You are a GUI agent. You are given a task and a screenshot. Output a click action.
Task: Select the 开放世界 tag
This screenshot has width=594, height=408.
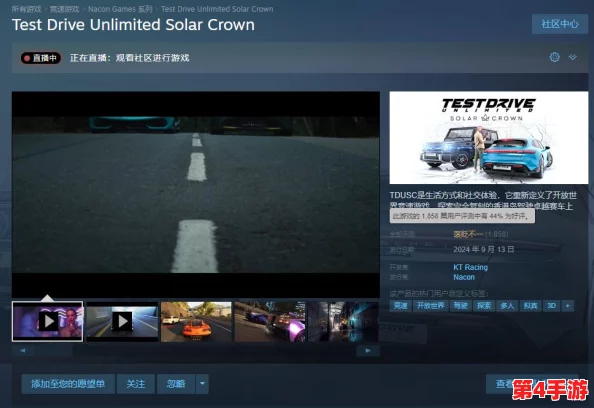[x=430, y=306]
